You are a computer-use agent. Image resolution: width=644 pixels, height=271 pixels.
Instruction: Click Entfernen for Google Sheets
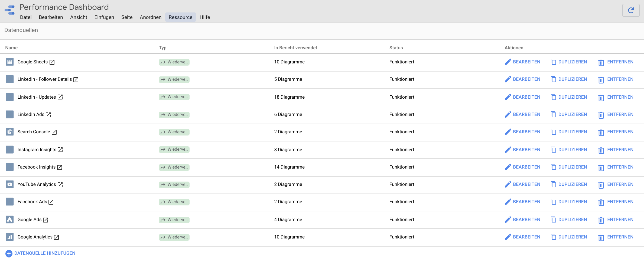[616, 62]
